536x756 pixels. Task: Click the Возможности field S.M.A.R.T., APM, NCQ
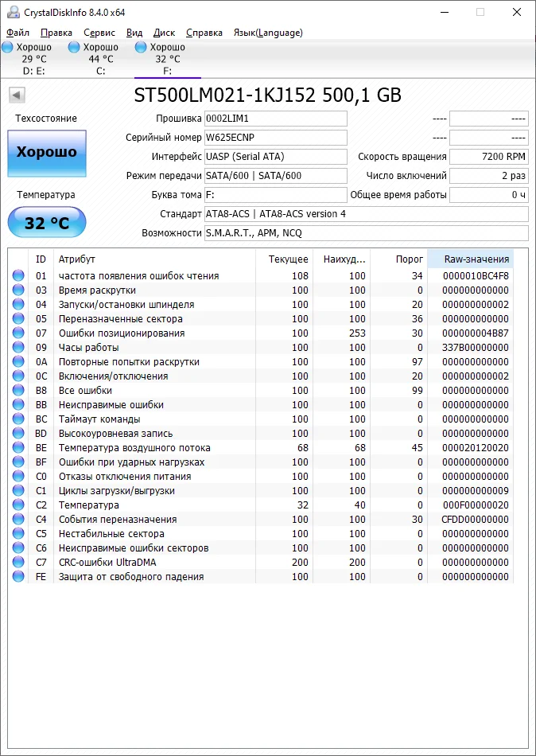click(367, 233)
